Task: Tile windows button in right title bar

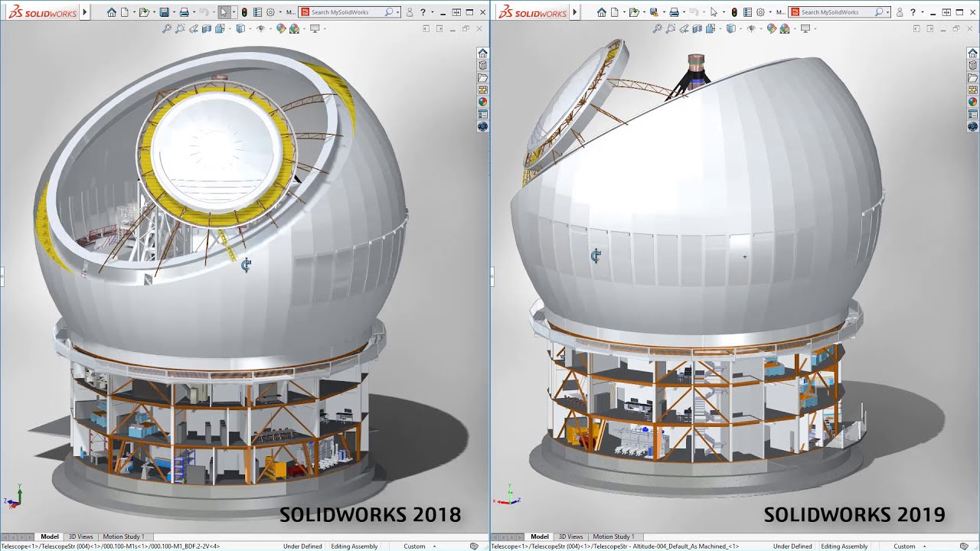Action: (x=946, y=12)
